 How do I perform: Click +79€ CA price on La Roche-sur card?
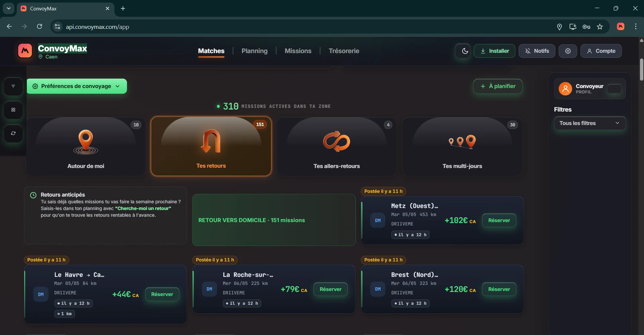(x=294, y=290)
